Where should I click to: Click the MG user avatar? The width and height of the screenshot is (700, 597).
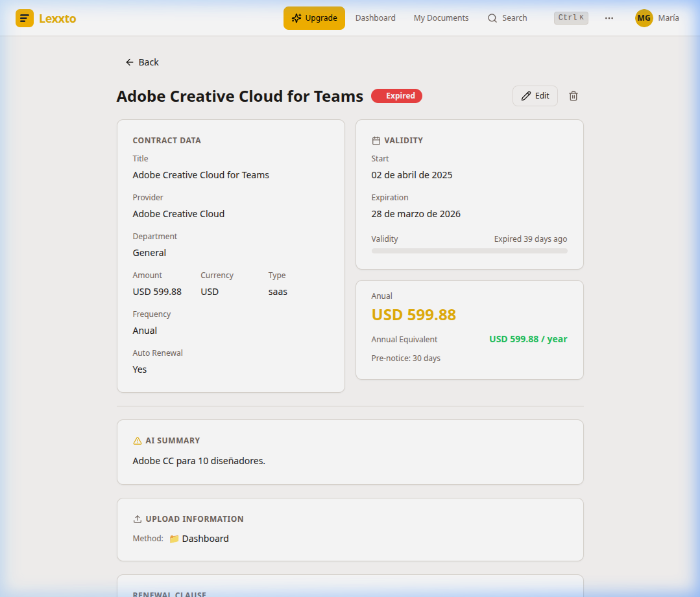click(644, 18)
